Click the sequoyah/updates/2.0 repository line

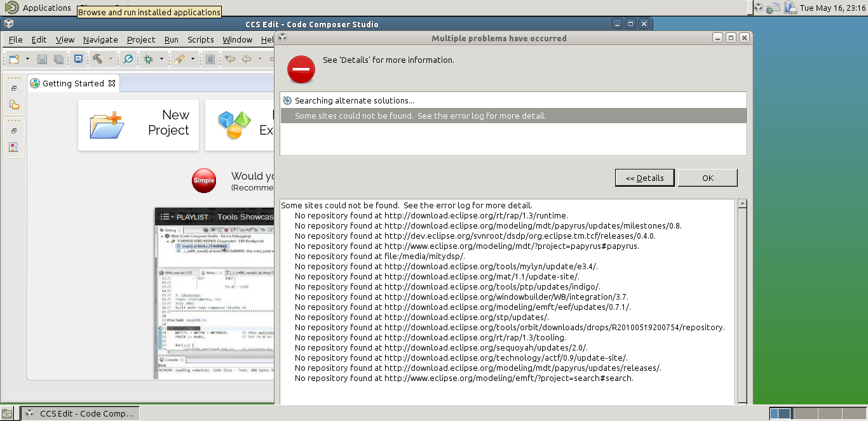441,347
